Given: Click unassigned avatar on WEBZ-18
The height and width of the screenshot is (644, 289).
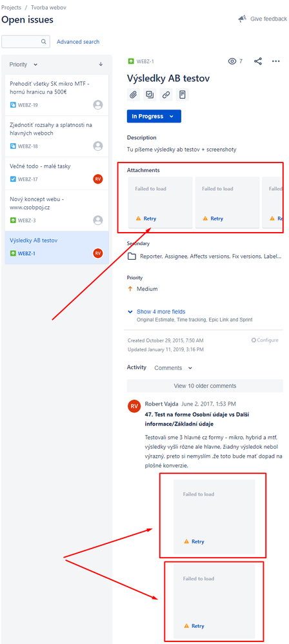Looking at the screenshot, I should pos(98,146).
